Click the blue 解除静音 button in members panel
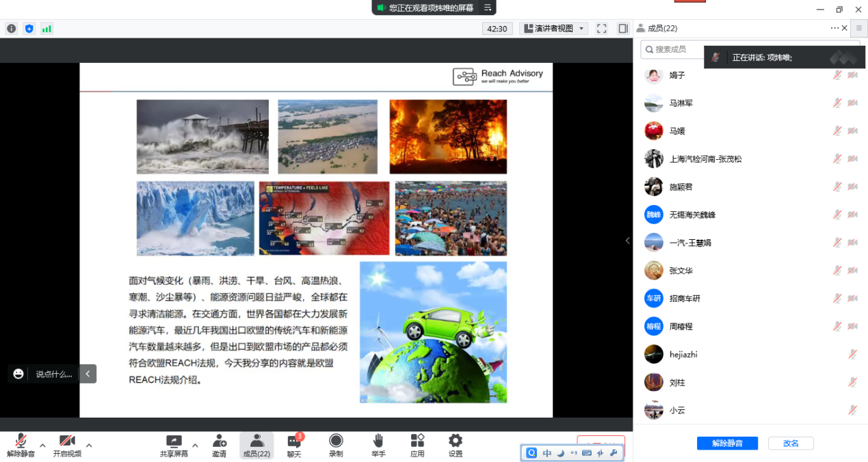This screenshot has height=462, width=868. pos(727,443)
